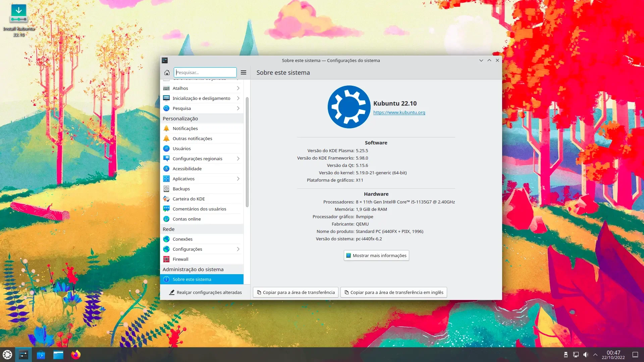Launch Firefox from the taskbar
Image resolution: width=644 pixels, height=362 pixels.
point(76,355)
